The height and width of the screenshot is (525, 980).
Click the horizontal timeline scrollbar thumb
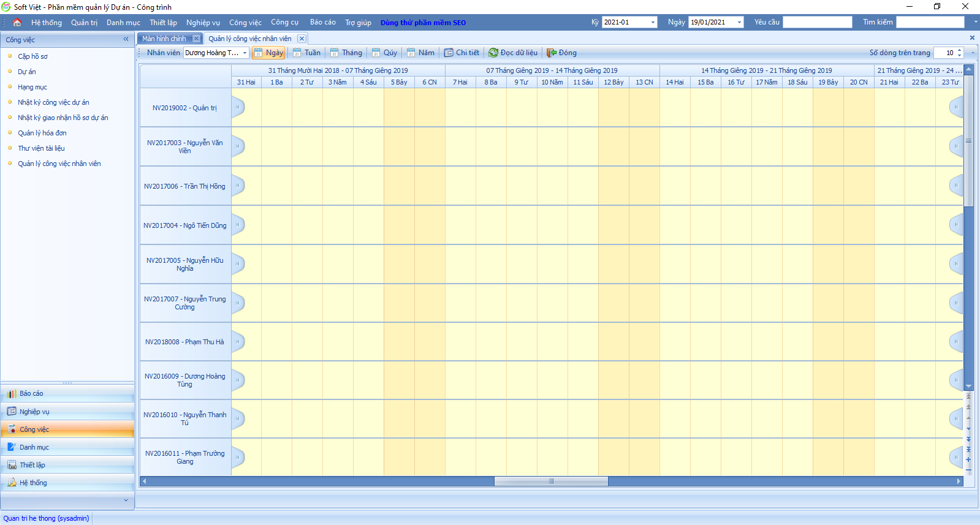[551, 482]
